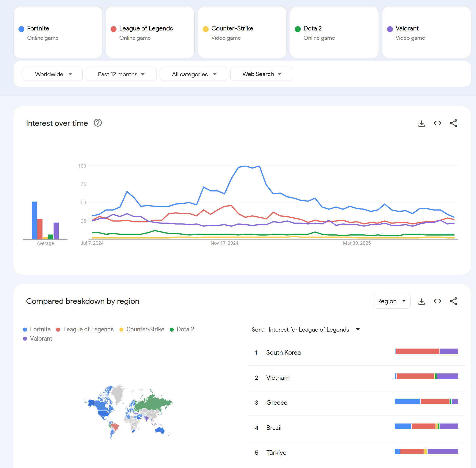Share the region breakdown chart

coord(453,301)
